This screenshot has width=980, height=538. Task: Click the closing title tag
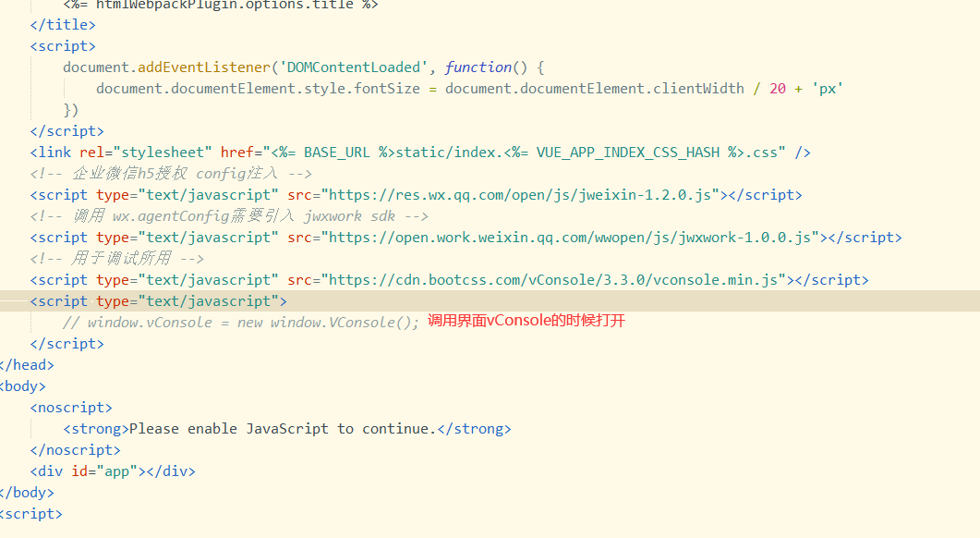63,25
